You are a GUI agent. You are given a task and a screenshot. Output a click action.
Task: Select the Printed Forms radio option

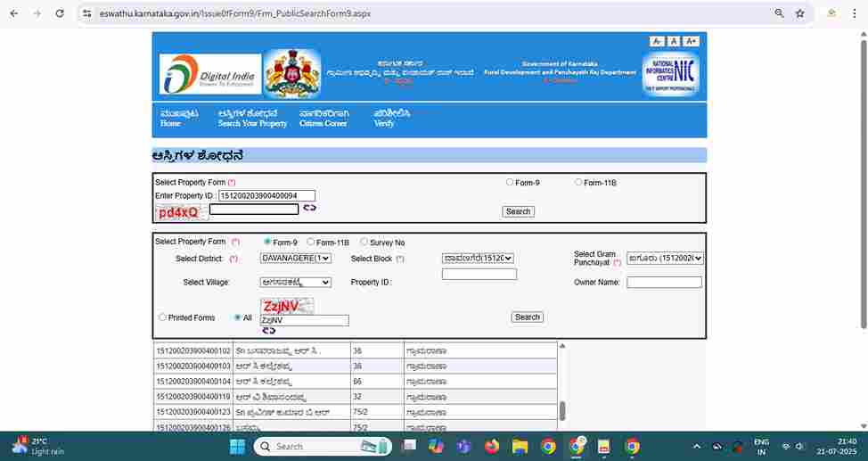click(162, 317)
